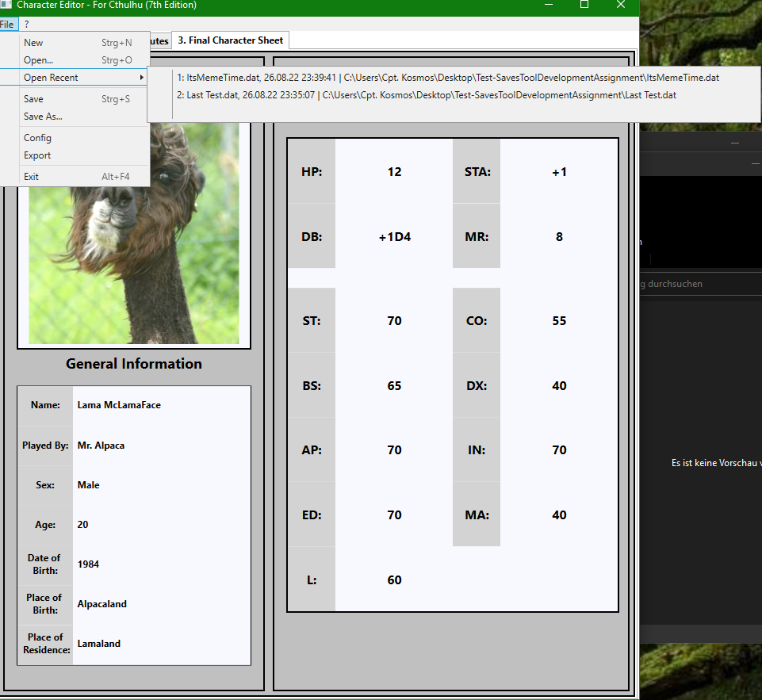Click the Character Editor title bar icon
This screenshot has height=700, width=762.
pos(6,6)
